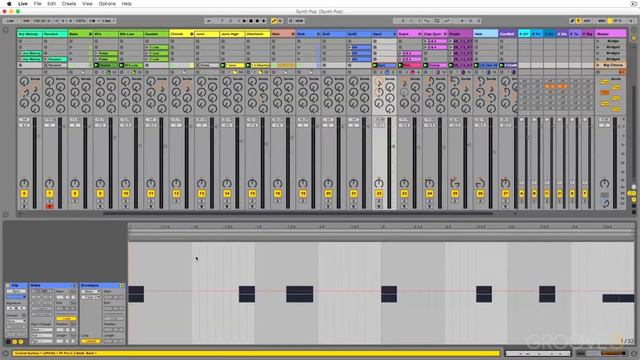Toggle the red arm button on Random track
Viewport: 640px width, 360px height.
[49, 207]
